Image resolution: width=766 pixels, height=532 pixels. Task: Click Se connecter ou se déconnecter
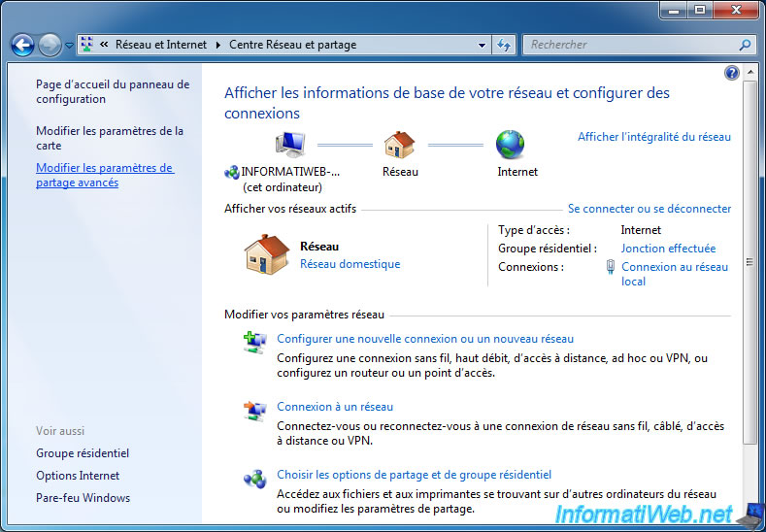(x=649, y=209)
